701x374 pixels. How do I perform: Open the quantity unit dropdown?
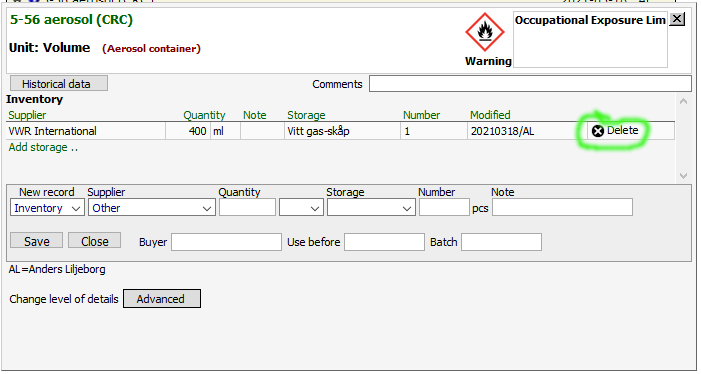[301, 208]
